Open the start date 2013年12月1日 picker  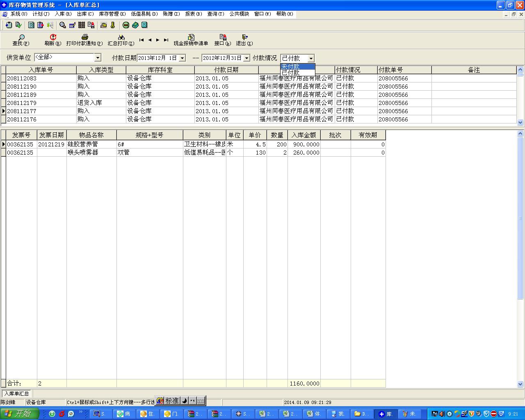(x=182, y=58)
